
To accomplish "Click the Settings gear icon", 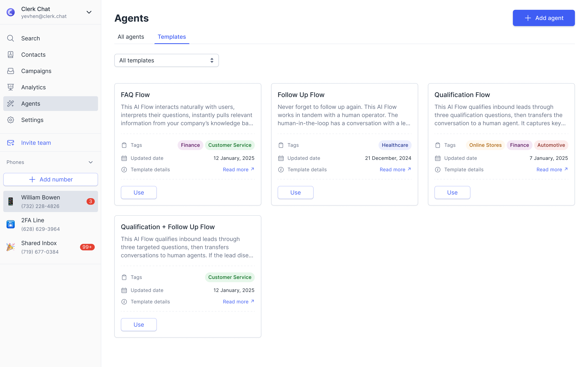I will [x=10, y=120].
